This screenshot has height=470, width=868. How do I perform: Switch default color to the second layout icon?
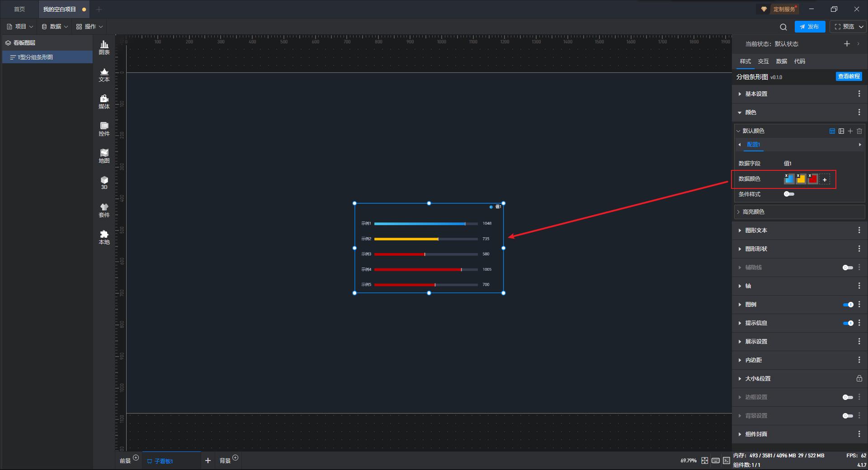pos(841,131)
